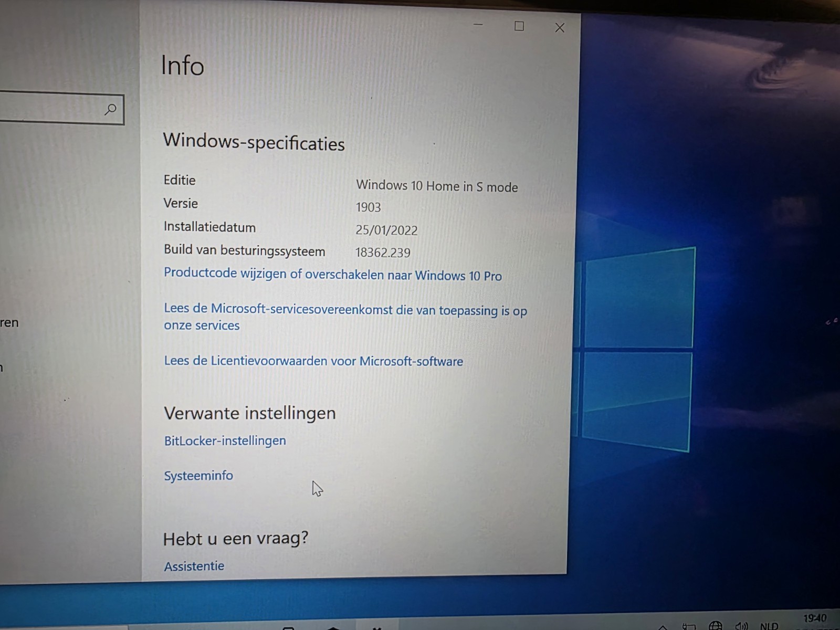Click the Info page title
The width and height of the screenshot is (840, 630).
coord(182,66)
